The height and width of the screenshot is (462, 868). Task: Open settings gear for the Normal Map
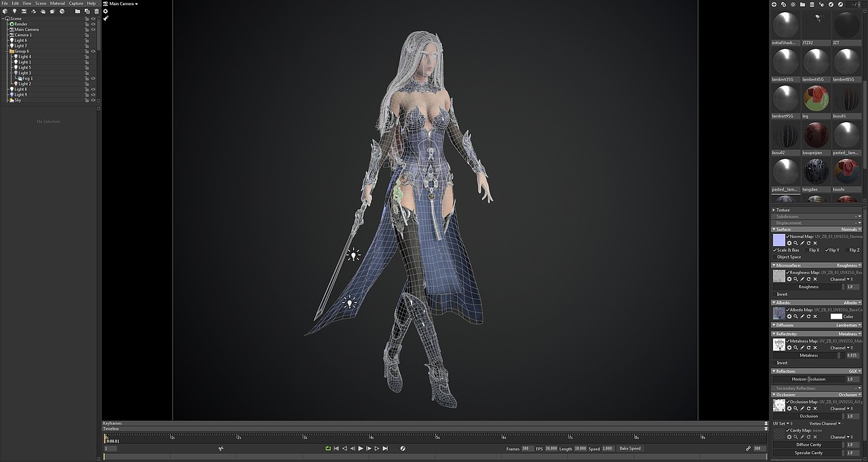pos(789,243)
